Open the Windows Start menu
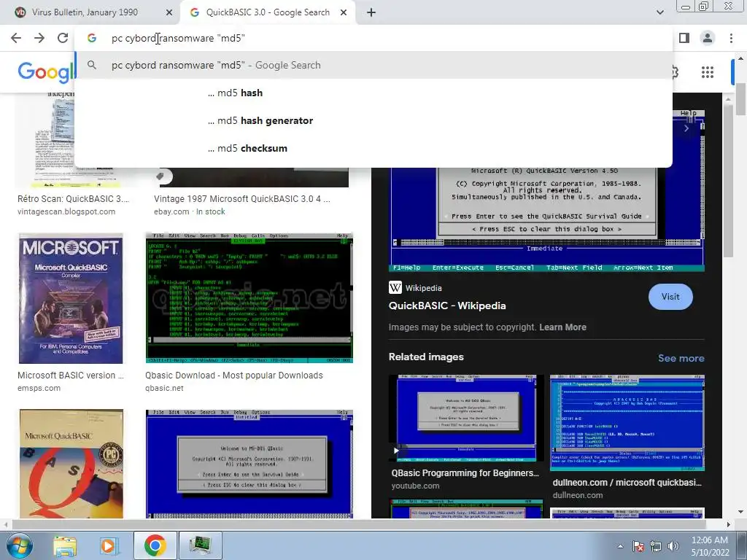 20,545
